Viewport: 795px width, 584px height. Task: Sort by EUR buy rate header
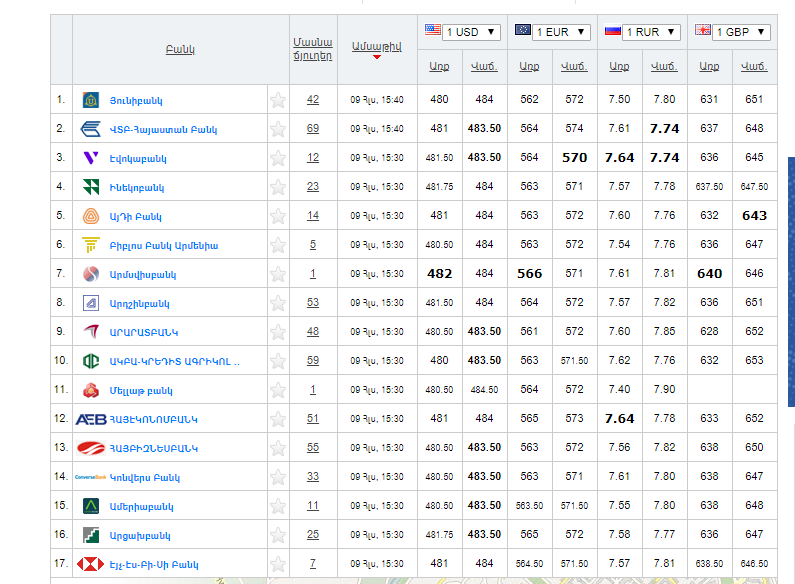(x=529, y=66)
